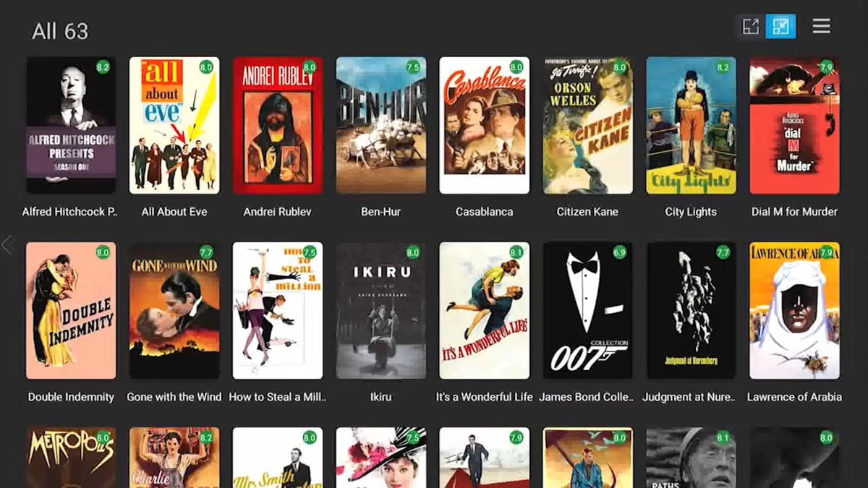The height and width of the screenshot is (488, 868).
Task: Open the Ben-Hur poster
Action: (x=381, y=125)
